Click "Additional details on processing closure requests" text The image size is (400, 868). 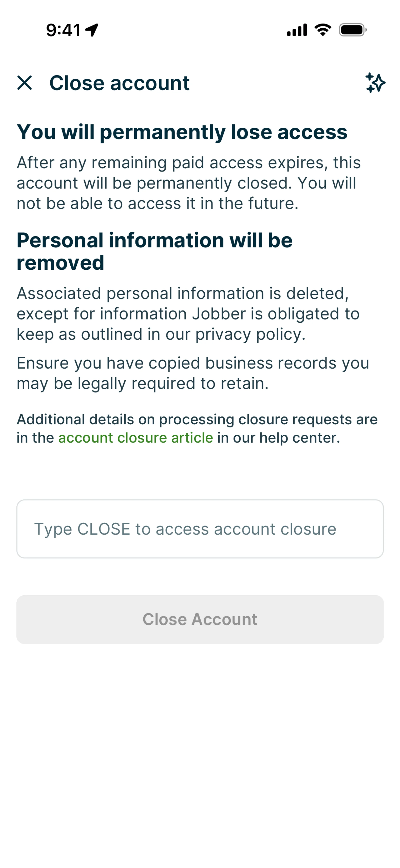point(197,420)
